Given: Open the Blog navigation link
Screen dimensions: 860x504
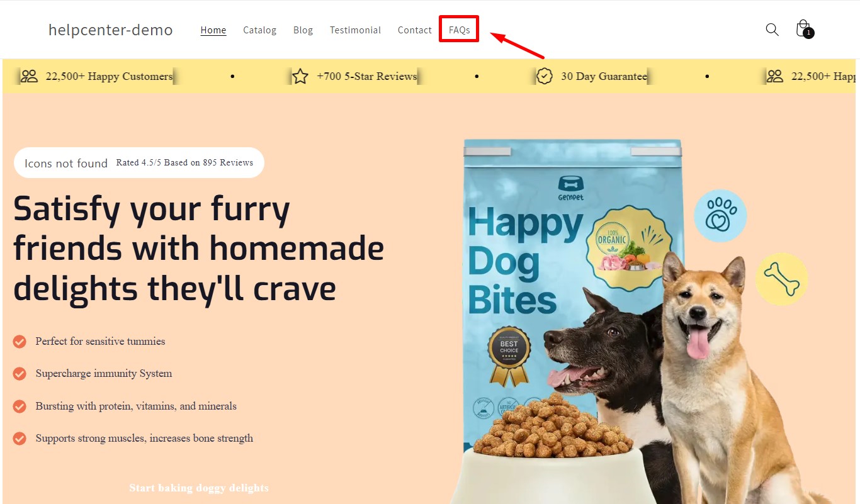Looking at the screenshot, I should coord(303,30).
